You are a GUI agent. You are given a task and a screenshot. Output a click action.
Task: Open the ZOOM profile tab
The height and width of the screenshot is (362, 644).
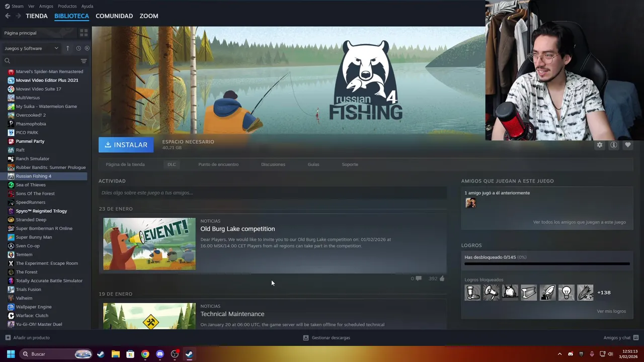(x=149, y=16)
